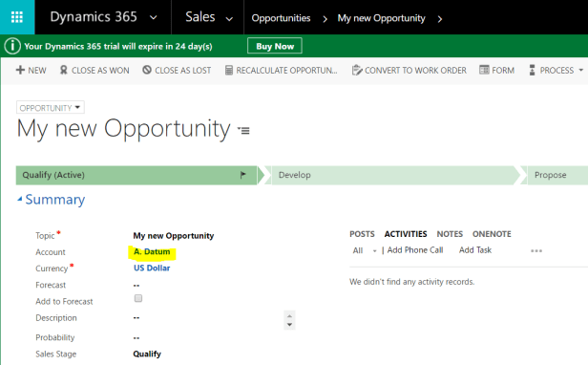
Task: Click the Currency field label
Action: (x=52, y=268)
